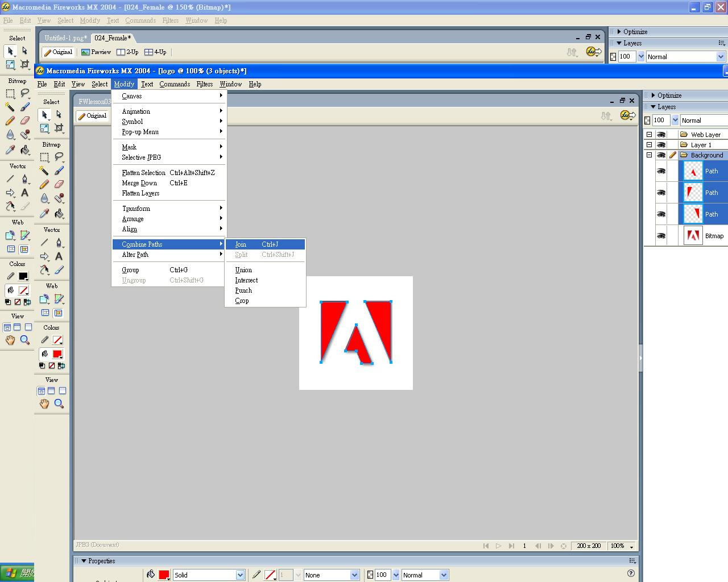The height and width of the screenshot is (582, 728).
Task: Select the Text tool in logo window toolbar
Action: click(59, 256)
